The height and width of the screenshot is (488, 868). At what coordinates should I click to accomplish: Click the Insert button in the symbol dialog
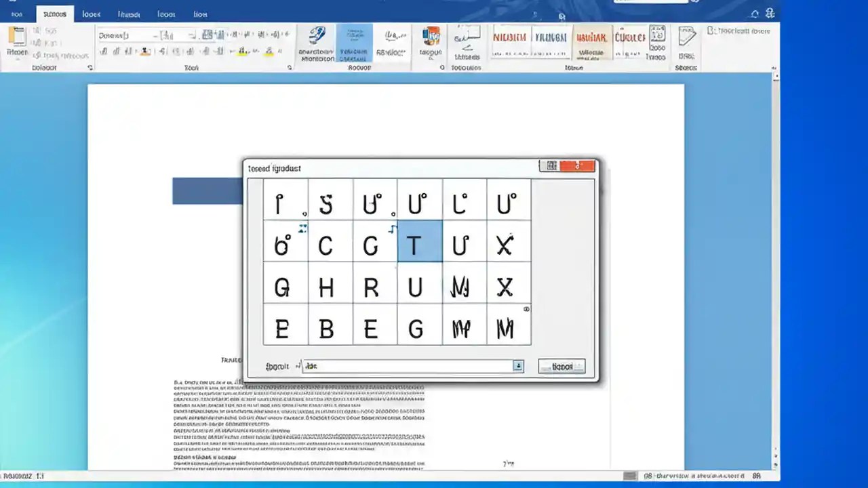[x=561, y=366]
